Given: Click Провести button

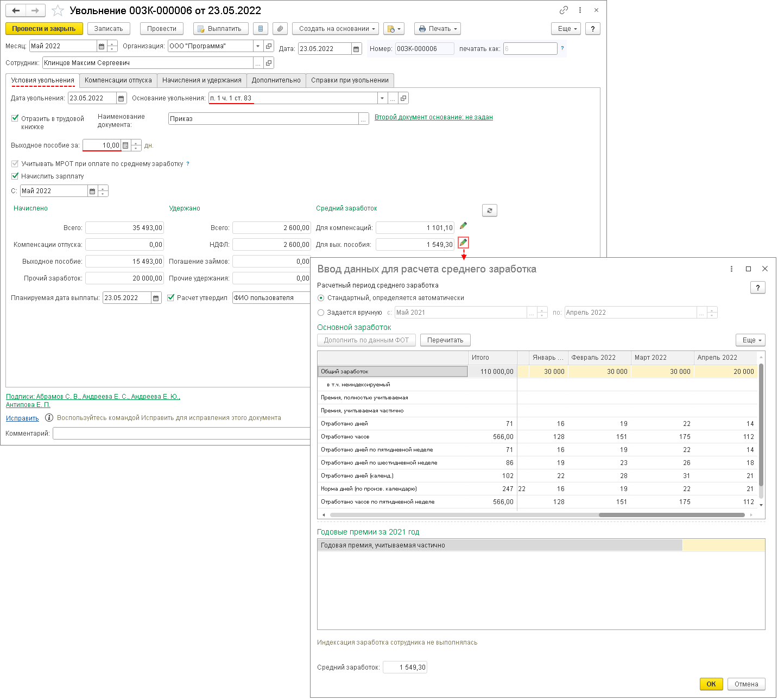Looking at the screenshot, I should click(x=162, y=29).
